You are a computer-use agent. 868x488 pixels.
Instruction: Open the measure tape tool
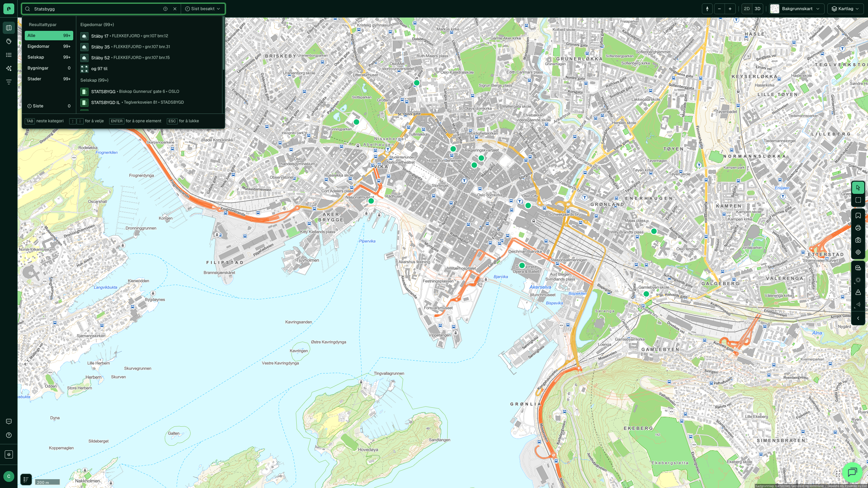click(x=858, y=268)
